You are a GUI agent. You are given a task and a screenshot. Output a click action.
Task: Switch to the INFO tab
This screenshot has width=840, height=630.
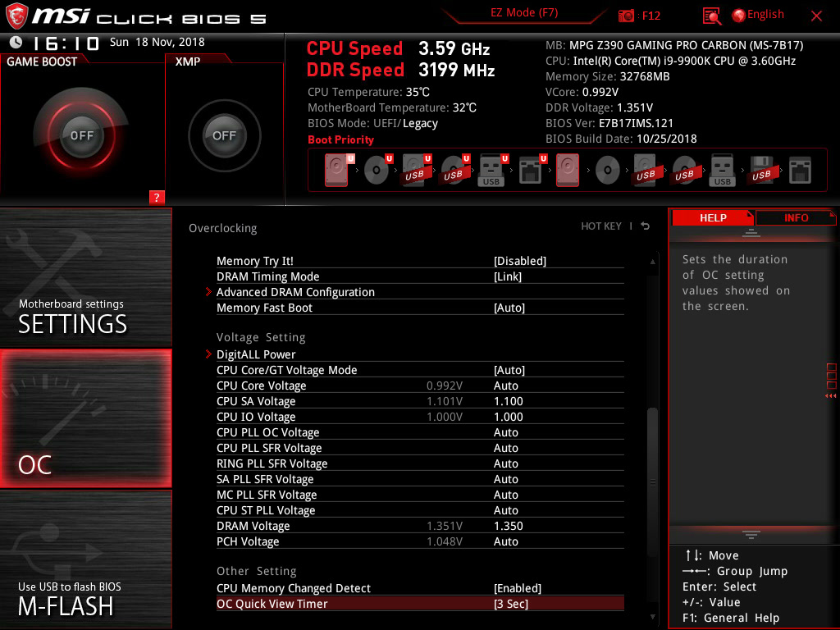pos(796,218)
